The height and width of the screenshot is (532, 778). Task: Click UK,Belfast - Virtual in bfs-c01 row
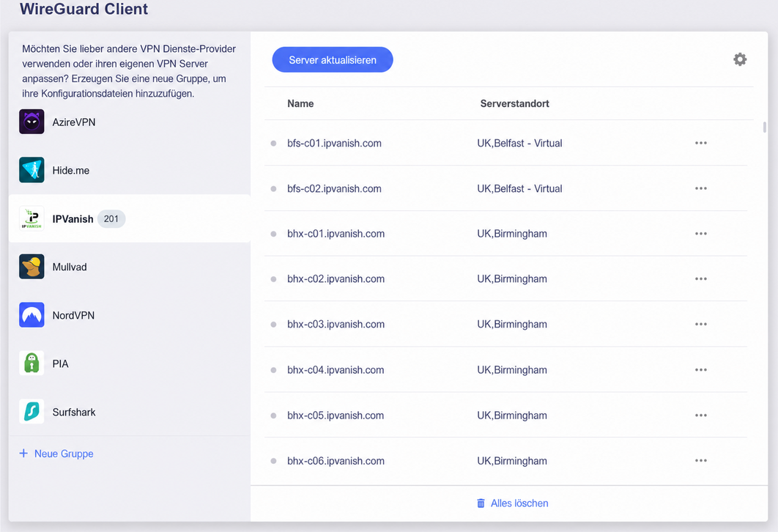[x=519, y=144]
